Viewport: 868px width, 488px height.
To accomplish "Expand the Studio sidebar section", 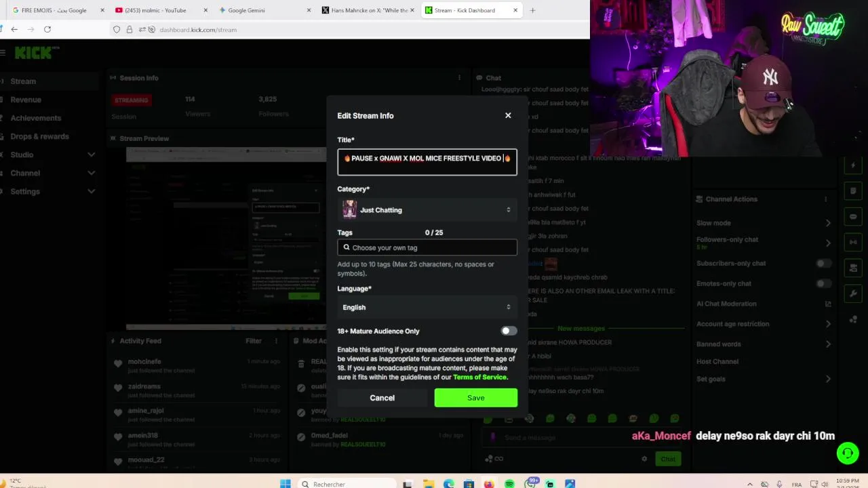I will [49, 155].
